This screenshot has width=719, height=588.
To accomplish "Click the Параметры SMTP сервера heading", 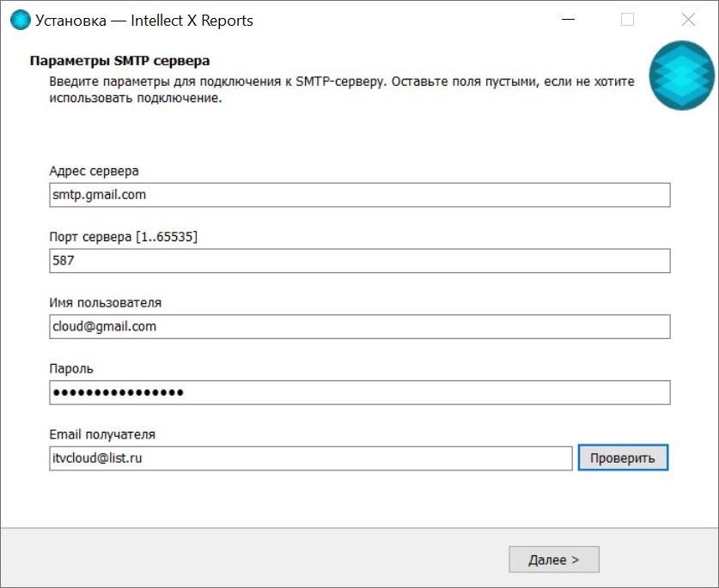I will (119, 60).
